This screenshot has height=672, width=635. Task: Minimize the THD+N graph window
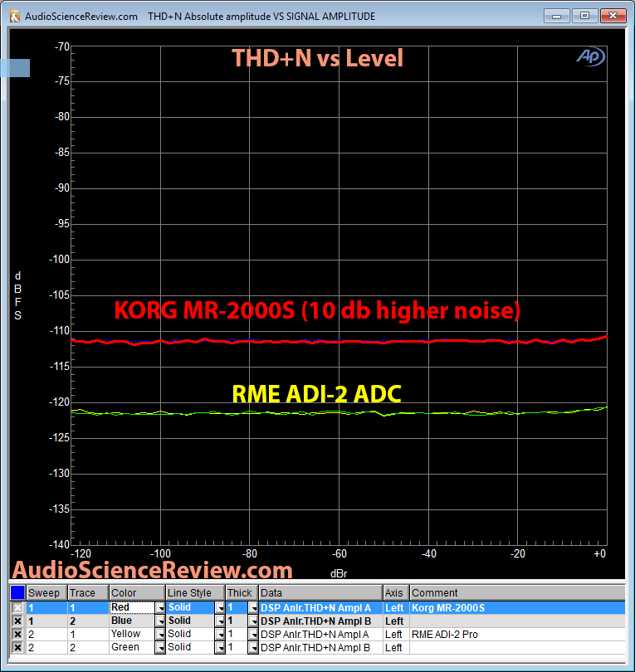click(x=556, y=16)
